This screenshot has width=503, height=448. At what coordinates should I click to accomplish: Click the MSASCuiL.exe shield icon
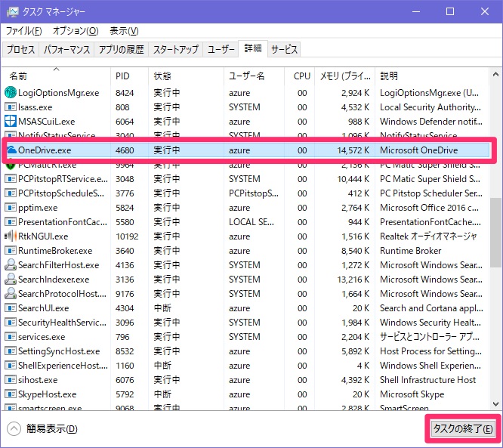click(11, 122)
